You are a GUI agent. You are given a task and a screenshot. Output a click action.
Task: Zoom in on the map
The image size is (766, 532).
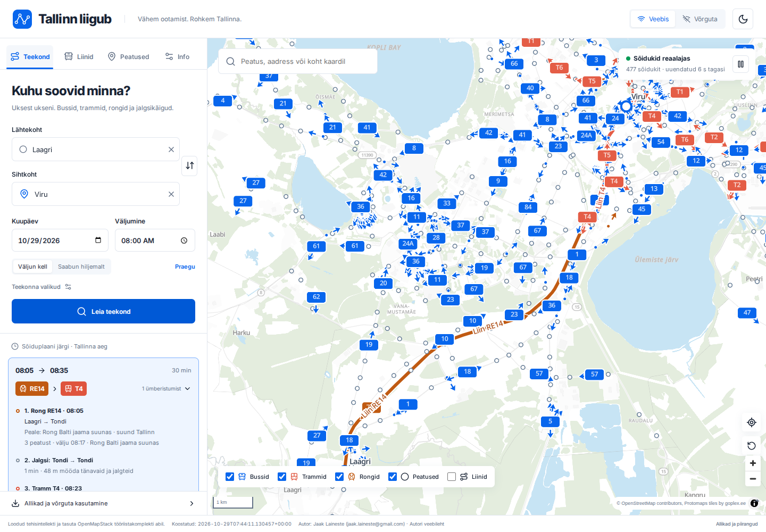point(753,463)
